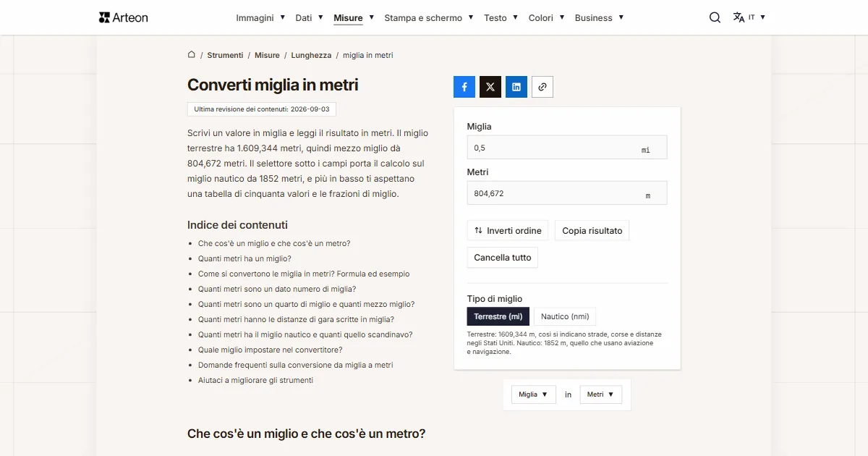
Task: Open the Arteon logo homepage
Action: (x=124, y=17)
